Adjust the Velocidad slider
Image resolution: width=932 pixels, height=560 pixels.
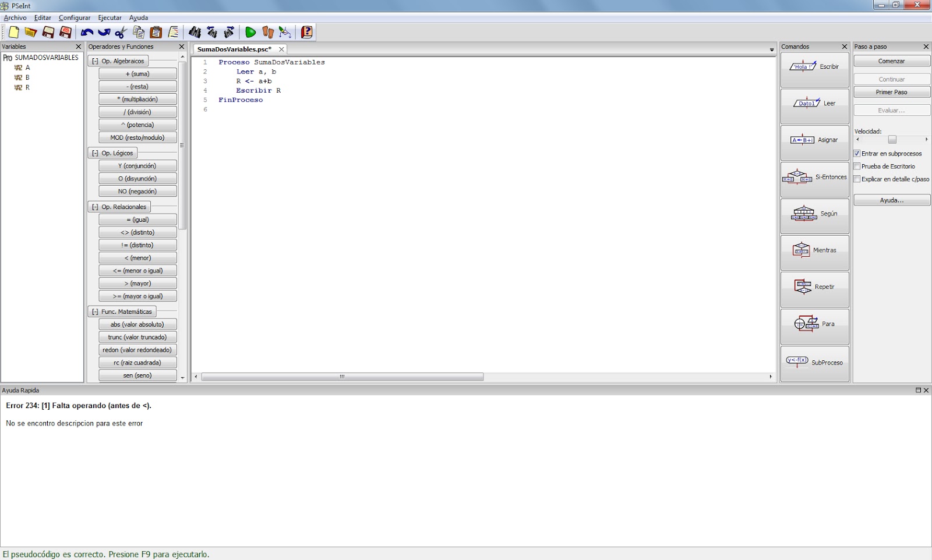tap(893, 140)
